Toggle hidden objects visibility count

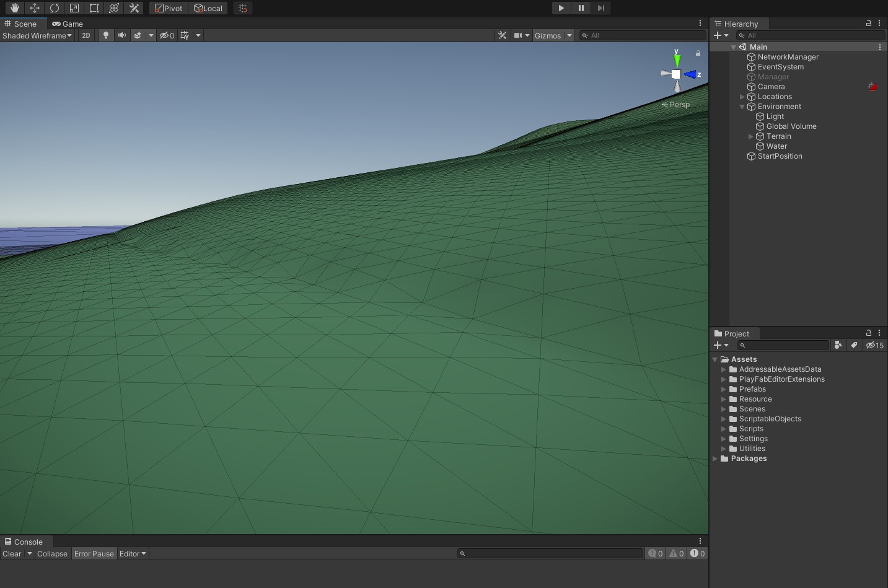pyautogui.click(x=167, y=35)
